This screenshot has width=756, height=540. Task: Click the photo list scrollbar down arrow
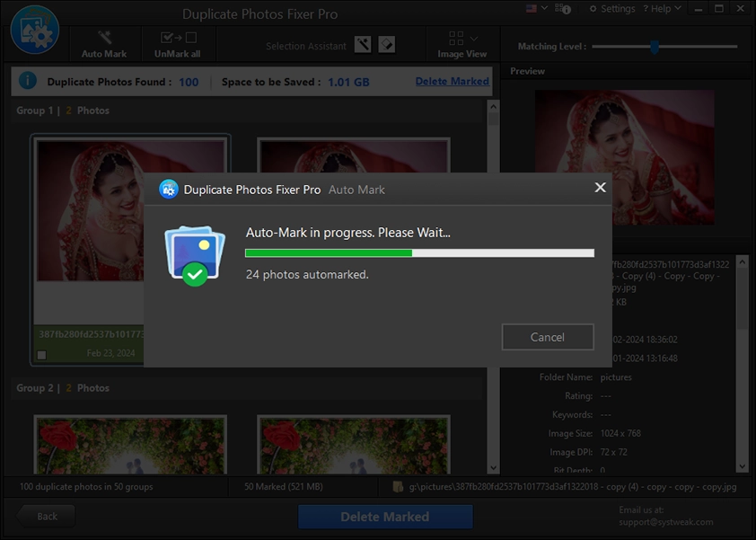click(493, 467)
